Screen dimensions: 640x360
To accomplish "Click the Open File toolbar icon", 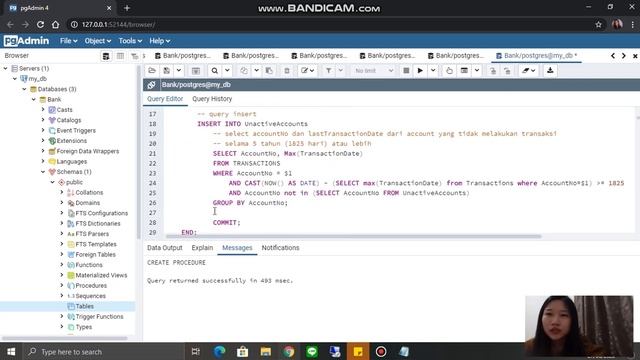I will coord(152,71).
